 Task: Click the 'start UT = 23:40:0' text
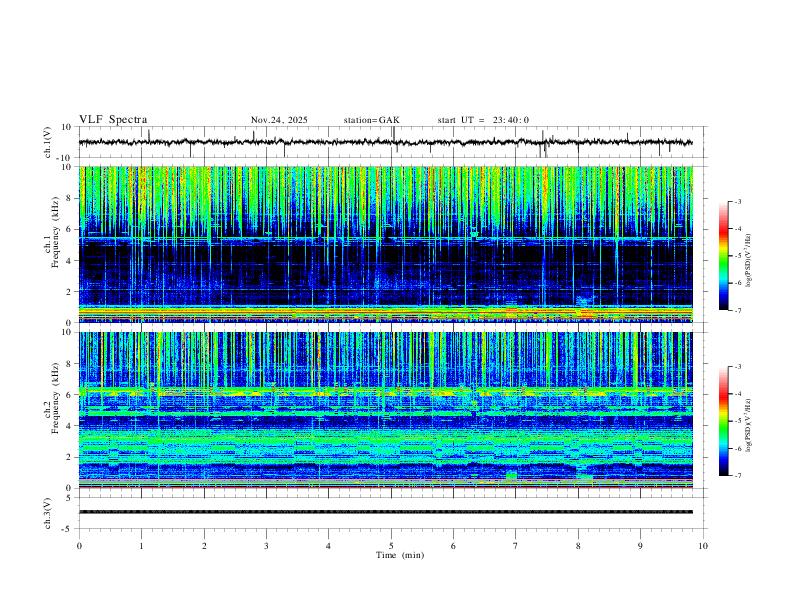[483, 120]
